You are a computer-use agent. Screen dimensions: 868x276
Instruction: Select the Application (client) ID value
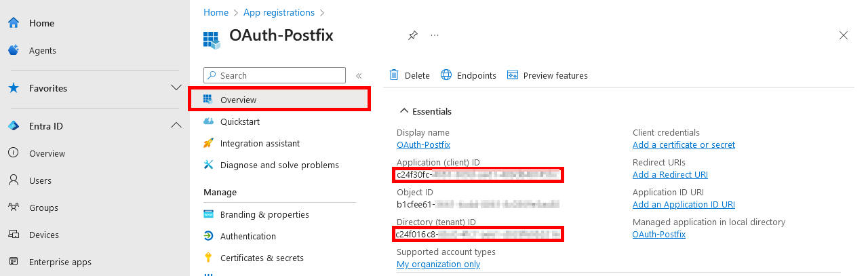tap(478, 175)
